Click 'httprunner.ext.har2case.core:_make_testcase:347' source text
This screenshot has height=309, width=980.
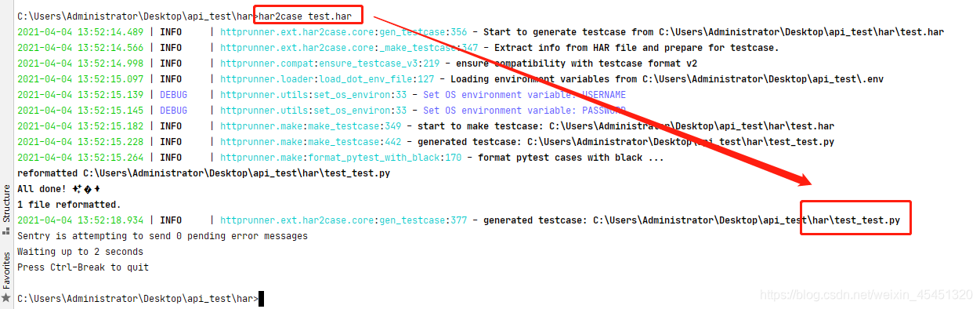coord(349,48)
